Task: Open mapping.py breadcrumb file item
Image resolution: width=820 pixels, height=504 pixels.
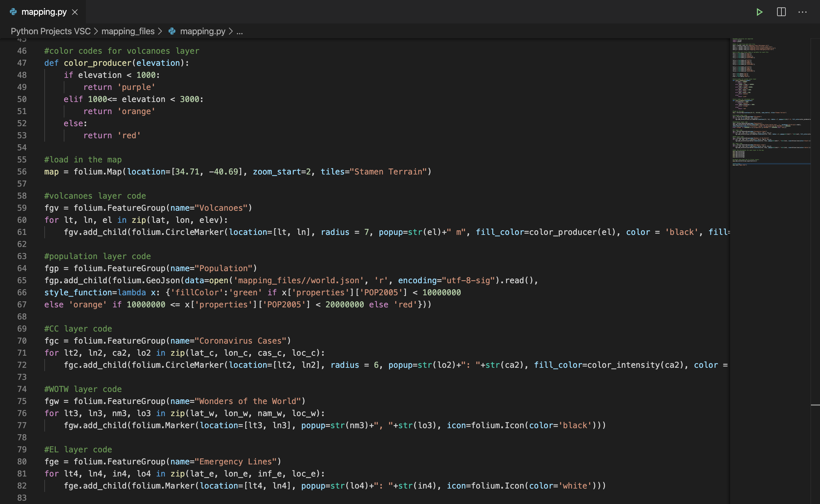Action: [x=203, y=31]
